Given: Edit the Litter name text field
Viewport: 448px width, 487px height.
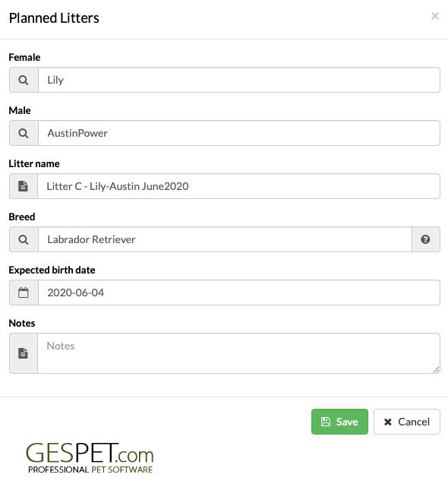Looking at the screenshot, I should tap(238, 186).
